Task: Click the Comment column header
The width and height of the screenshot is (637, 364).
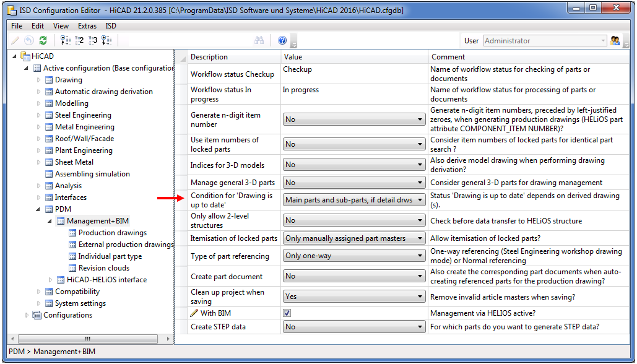Action: coord(529,57)
